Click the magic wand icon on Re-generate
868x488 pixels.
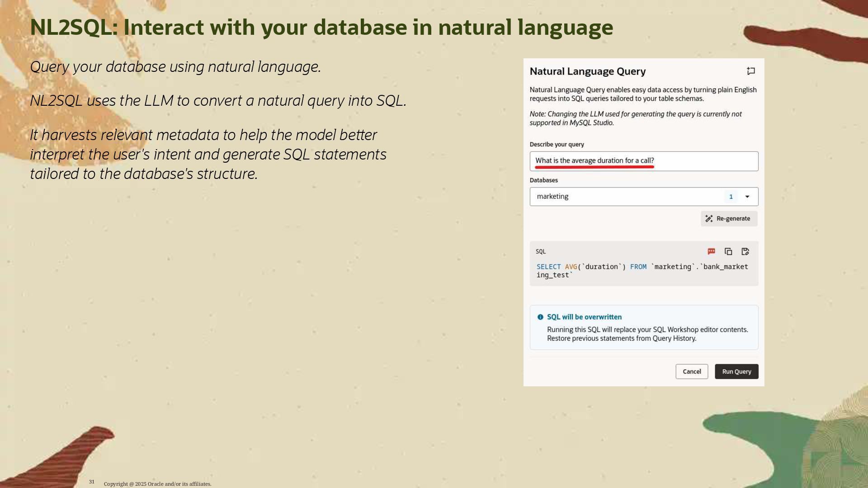(x=709, y=219)
